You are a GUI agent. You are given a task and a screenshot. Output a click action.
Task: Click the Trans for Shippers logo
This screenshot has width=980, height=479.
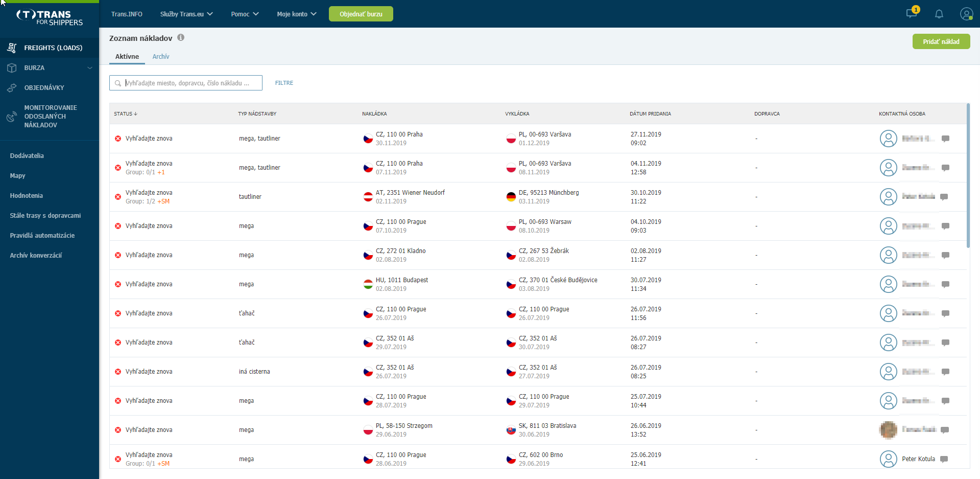click(50, 18)
